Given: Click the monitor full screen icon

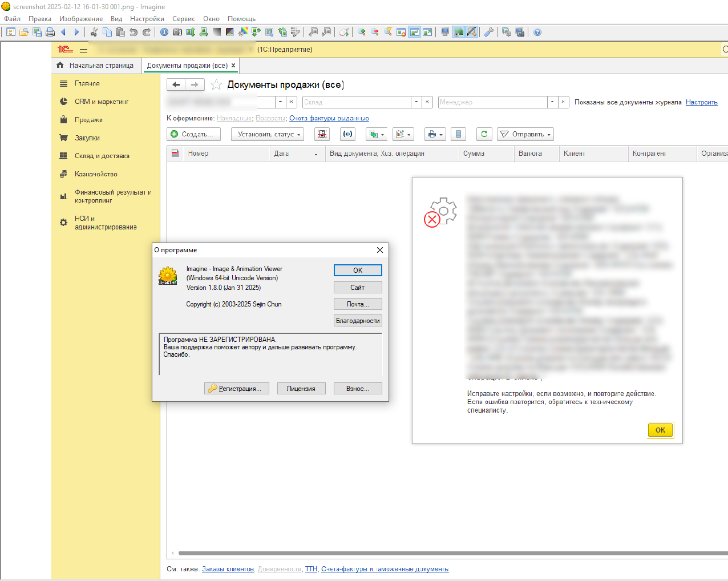Looking at the screenshot, I should pyautogui.click(x=445, y=32).
